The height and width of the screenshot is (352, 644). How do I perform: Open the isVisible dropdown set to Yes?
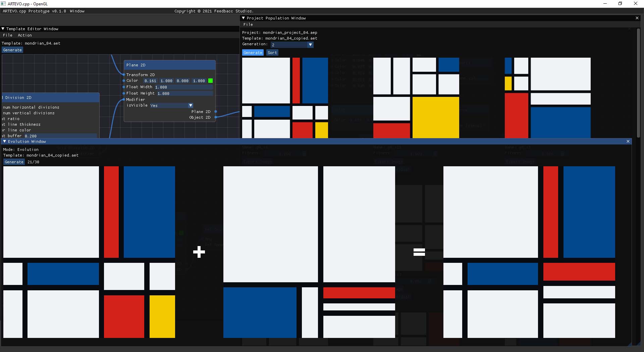171,105
